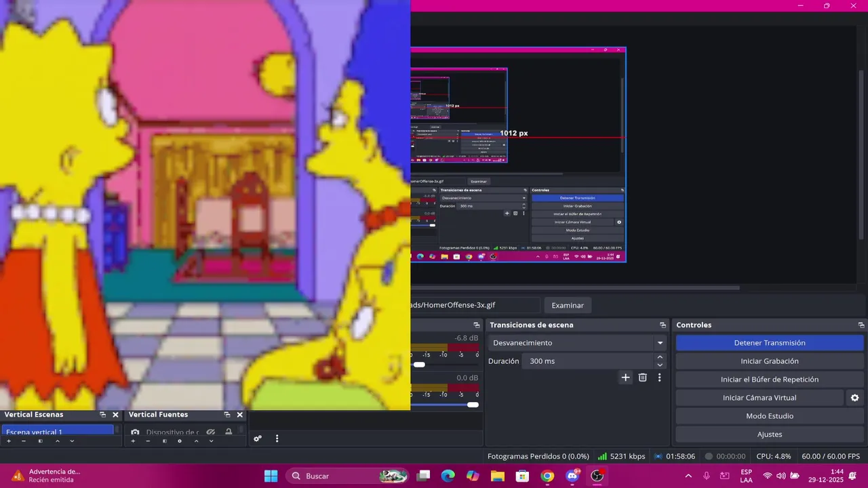Screen dimensions: 868x488
Task: Float the Controles dock
Action: coord(861,325)
